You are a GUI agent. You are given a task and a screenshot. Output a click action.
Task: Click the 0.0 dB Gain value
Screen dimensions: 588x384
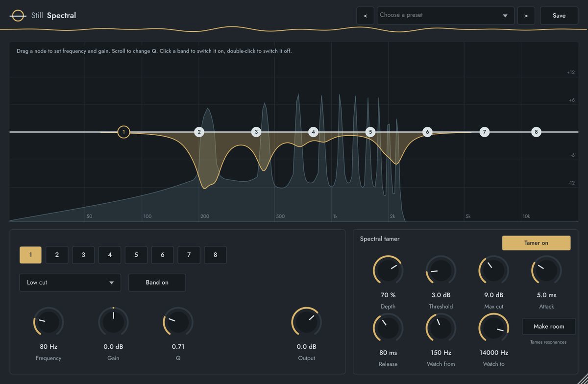tap(113, 347)
